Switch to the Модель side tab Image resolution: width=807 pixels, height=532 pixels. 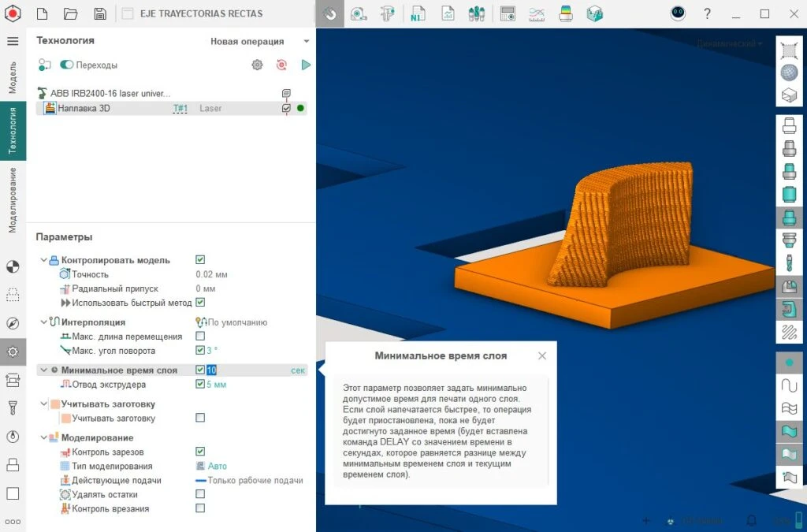click(x=13, y=77)
